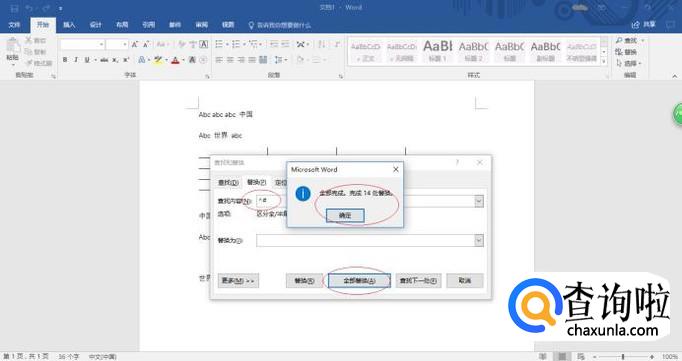Apply strikethrough formatting icon
682x361 pixels.
click(x=104, y=60)
